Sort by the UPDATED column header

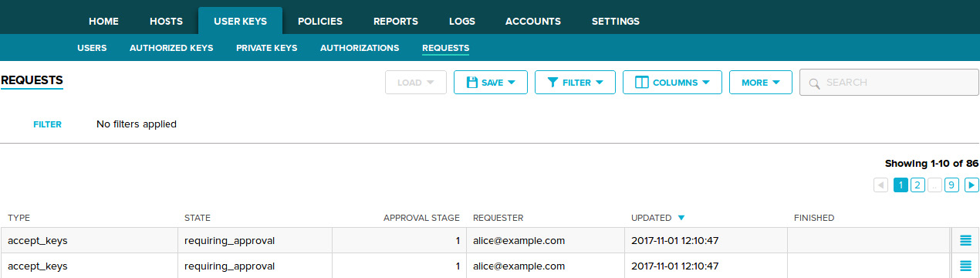click(x=651, y=218)
